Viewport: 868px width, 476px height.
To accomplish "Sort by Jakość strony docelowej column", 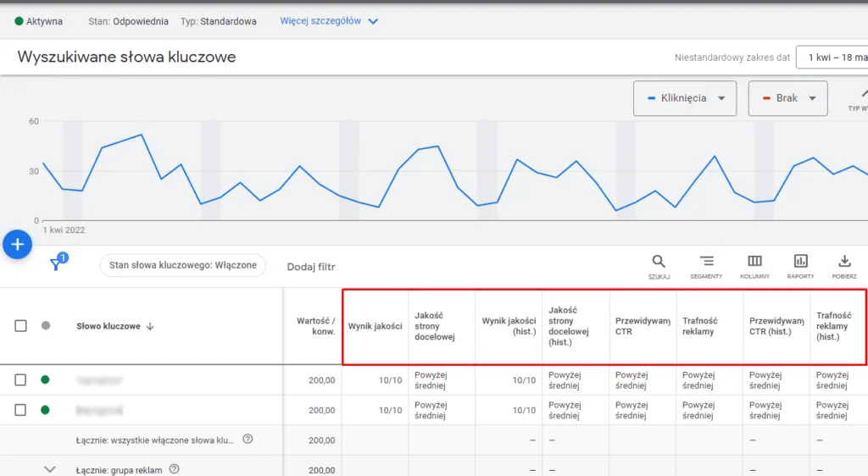I will pyautogui.click(x=435, y=326).
